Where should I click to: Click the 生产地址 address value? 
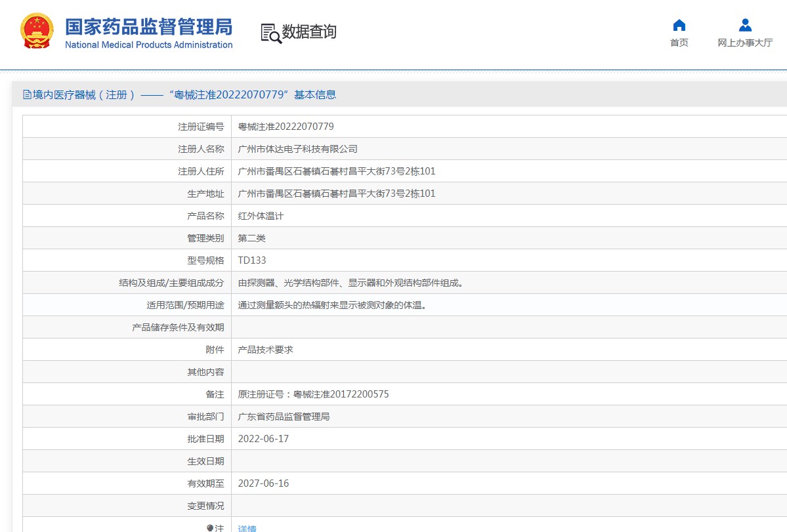coord(336,194)
